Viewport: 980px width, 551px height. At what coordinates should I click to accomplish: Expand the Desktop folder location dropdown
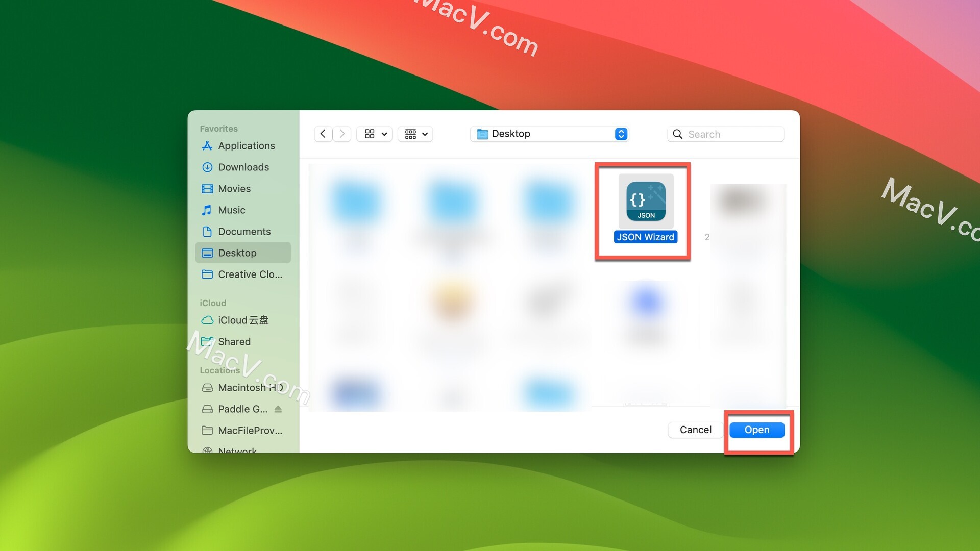pos(620,134)
